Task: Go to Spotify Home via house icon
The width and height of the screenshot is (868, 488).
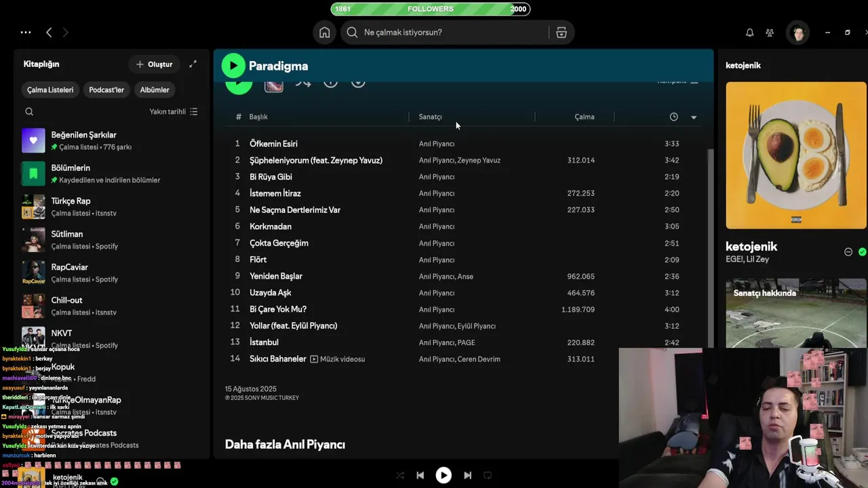Action: pyautogui.click(x=325, y=33)
